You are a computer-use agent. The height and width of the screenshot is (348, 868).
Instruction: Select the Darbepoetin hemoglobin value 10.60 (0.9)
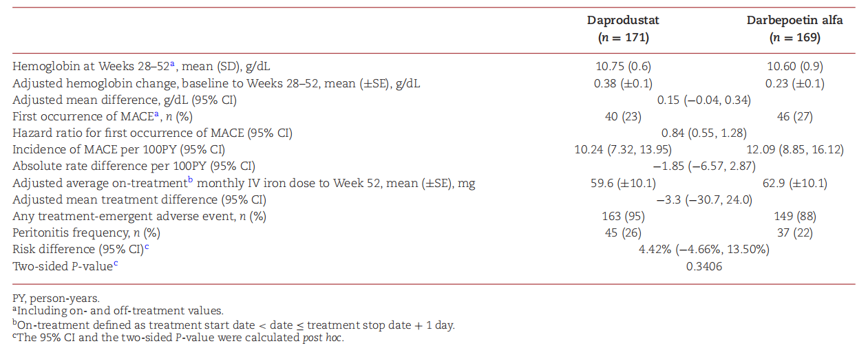(795, 67)
